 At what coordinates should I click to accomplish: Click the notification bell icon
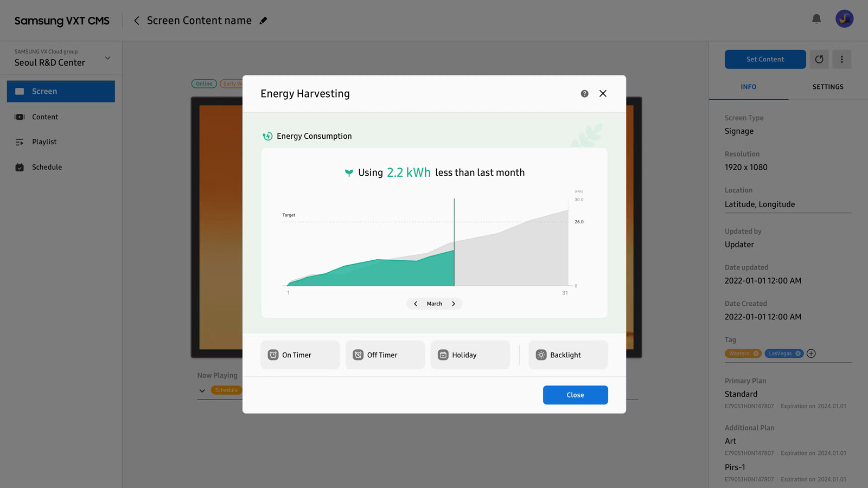(816, 19)
